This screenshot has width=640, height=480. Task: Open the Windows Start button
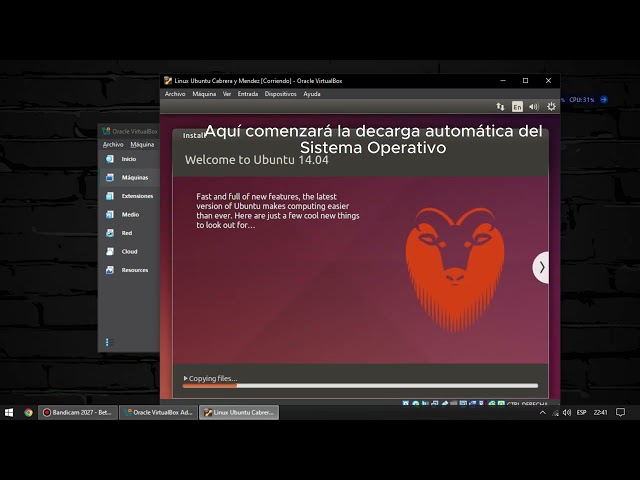point(9,413)
